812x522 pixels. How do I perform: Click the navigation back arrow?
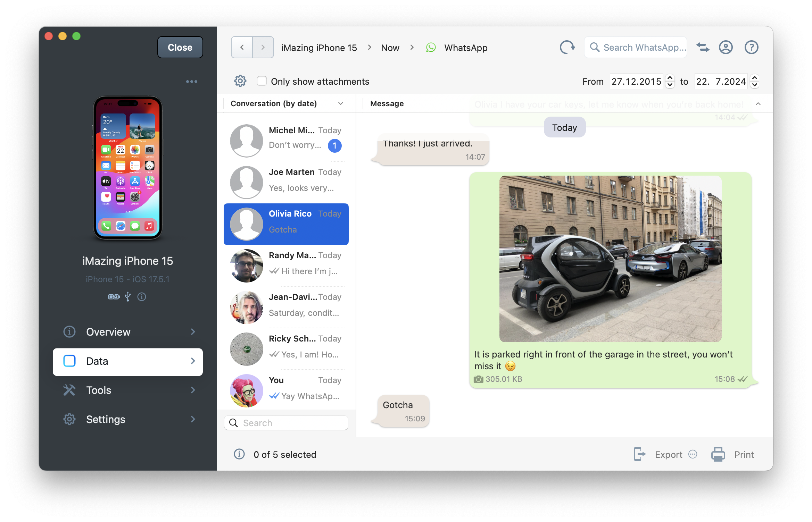pos(242,47)
